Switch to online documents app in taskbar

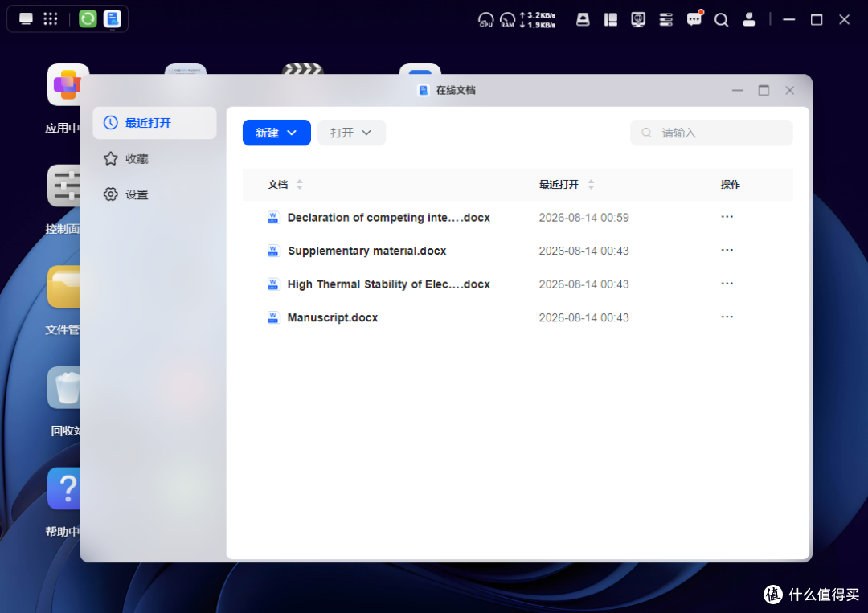[x=113, y=18]
